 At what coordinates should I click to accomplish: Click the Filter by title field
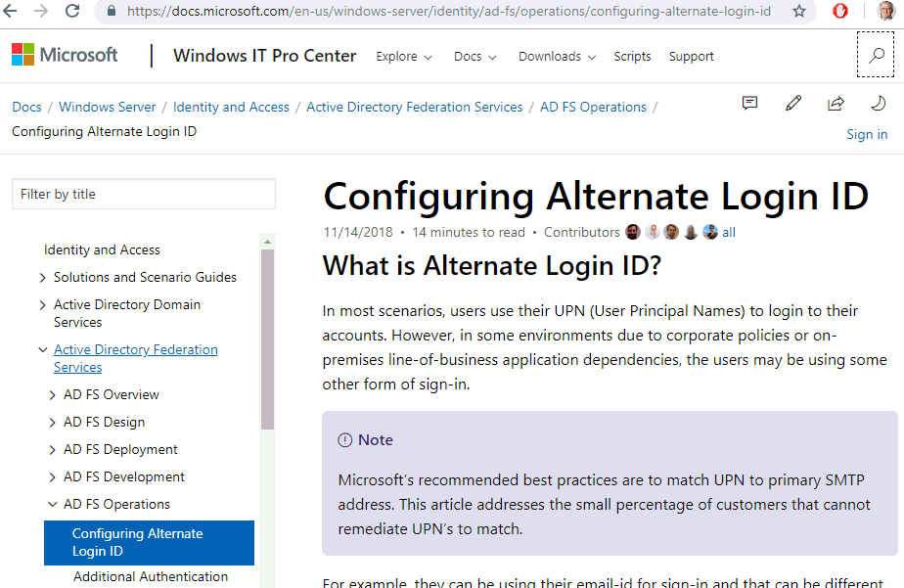point(144,194)
